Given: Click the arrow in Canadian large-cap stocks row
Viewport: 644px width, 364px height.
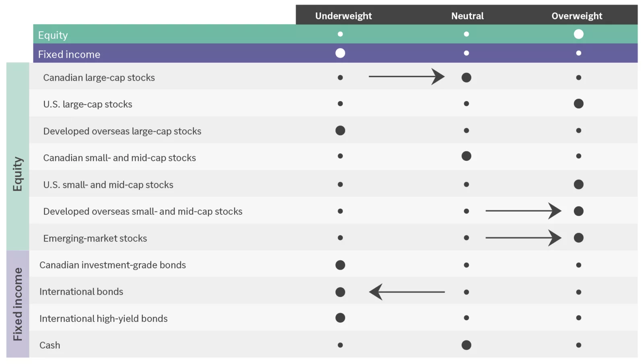Looking at the screenshot, I should click(407, 76).
